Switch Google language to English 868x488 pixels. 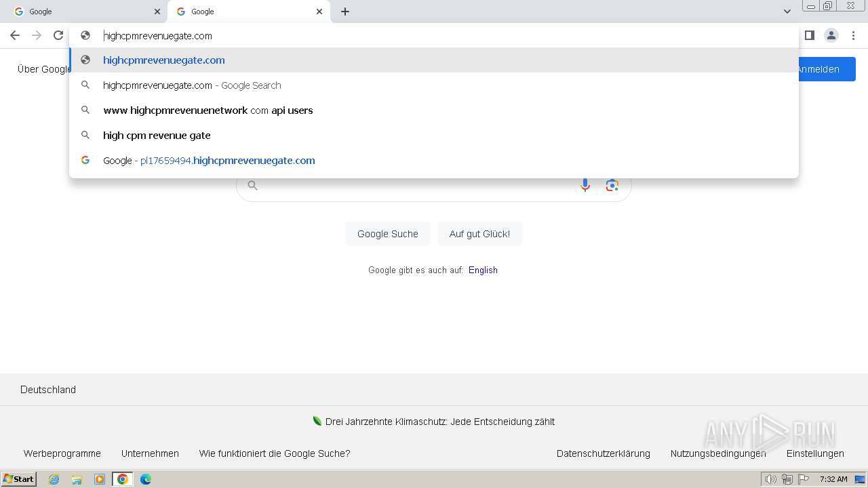tap(483, 270)
